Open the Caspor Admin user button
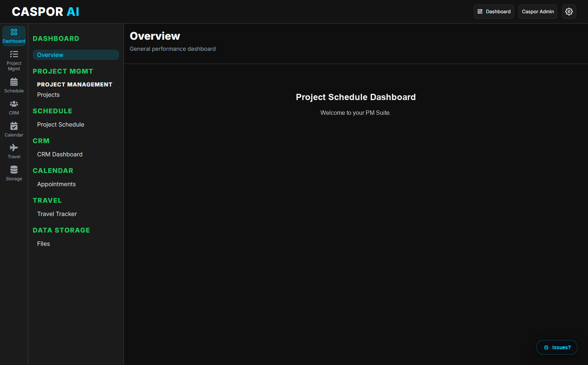The image size is (588, 365). coord(538,11)
